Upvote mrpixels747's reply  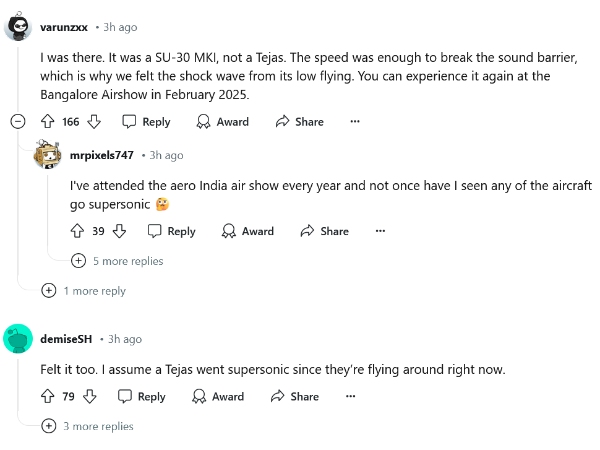point(78,231)
